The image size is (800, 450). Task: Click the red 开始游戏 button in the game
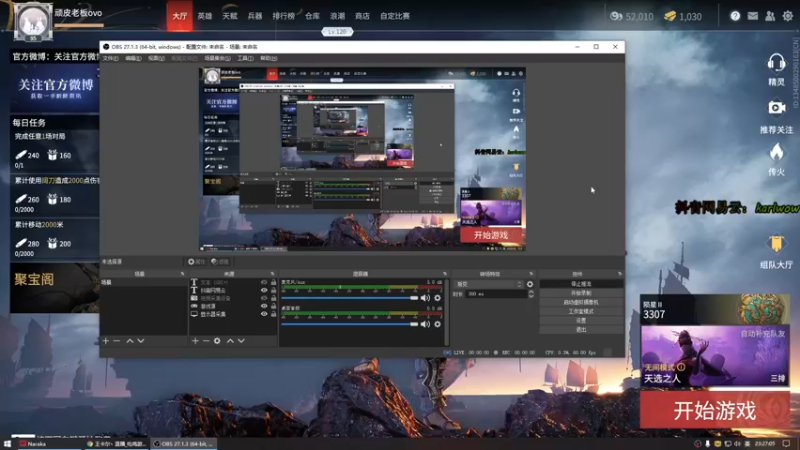coord(715,410)
